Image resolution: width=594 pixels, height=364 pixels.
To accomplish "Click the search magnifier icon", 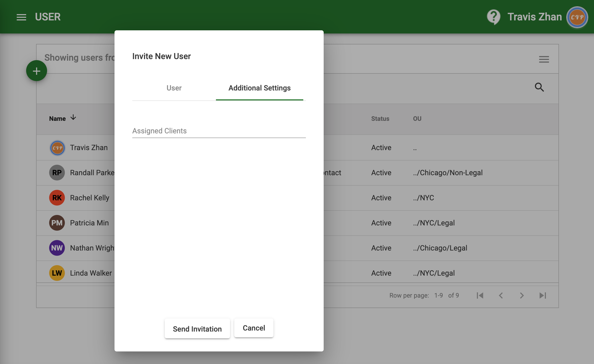I will (x=539, y=87).
